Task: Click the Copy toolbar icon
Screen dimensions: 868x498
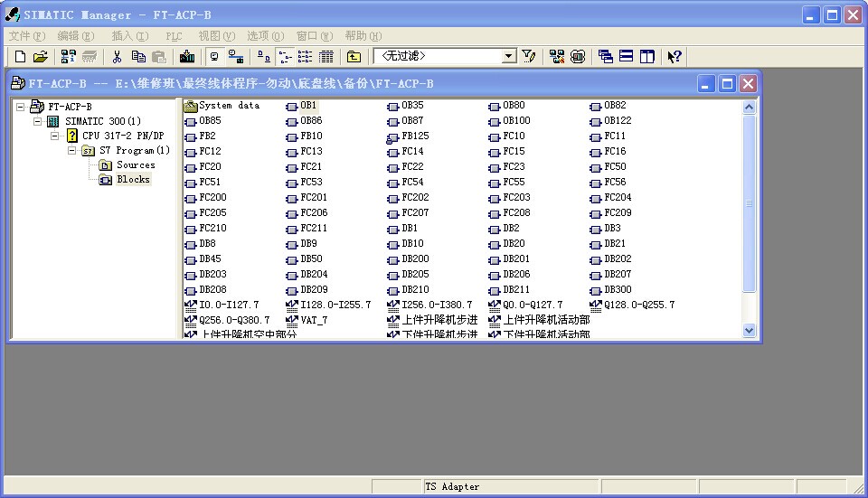Action: 137,56
